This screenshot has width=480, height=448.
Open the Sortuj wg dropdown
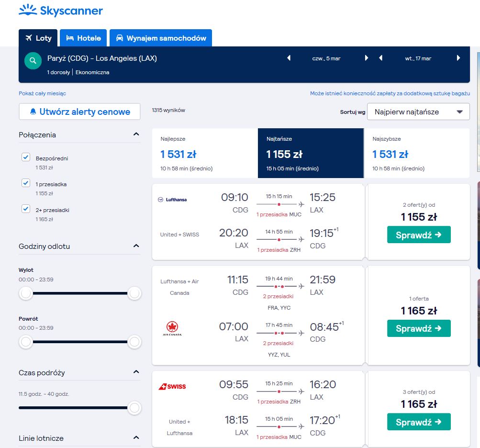click(418, 112)
